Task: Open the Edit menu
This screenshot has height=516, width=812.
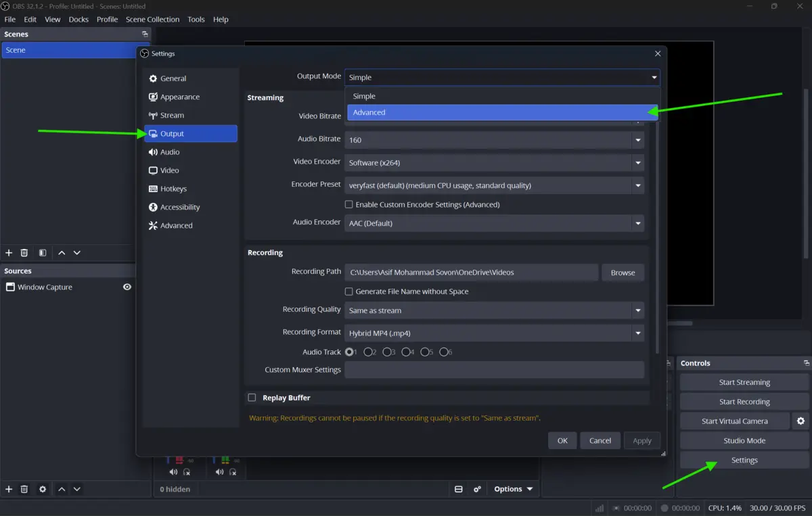Action: 30,20
